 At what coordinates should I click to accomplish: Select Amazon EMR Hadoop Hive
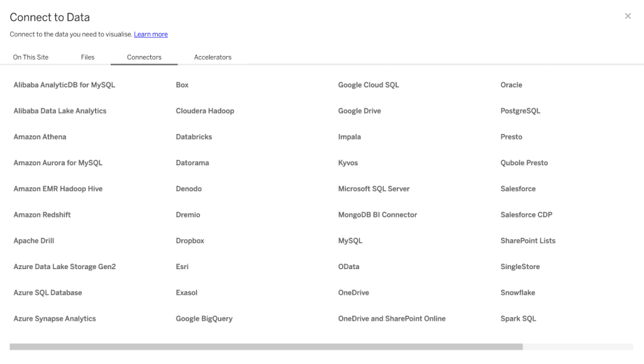click(x=58, y=189)
